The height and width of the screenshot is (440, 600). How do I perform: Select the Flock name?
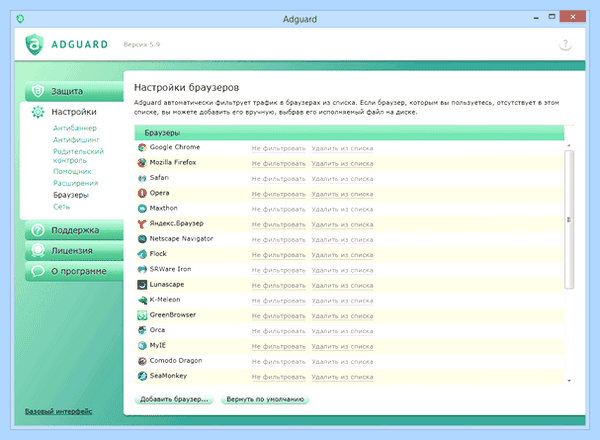pyautogui.click(x=158, y=254)
